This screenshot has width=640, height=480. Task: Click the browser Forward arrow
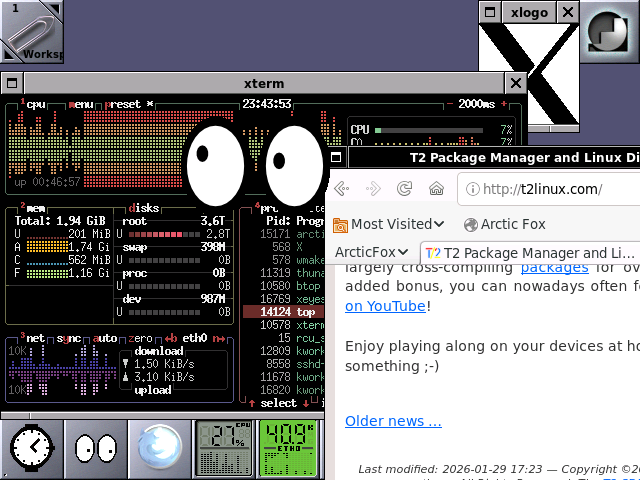[373, 189]
